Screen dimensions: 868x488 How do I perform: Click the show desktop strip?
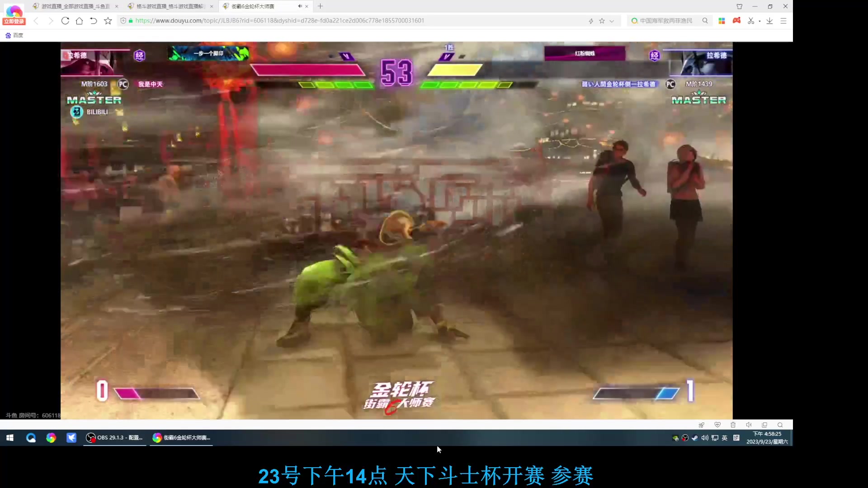(x=792, y=438)
